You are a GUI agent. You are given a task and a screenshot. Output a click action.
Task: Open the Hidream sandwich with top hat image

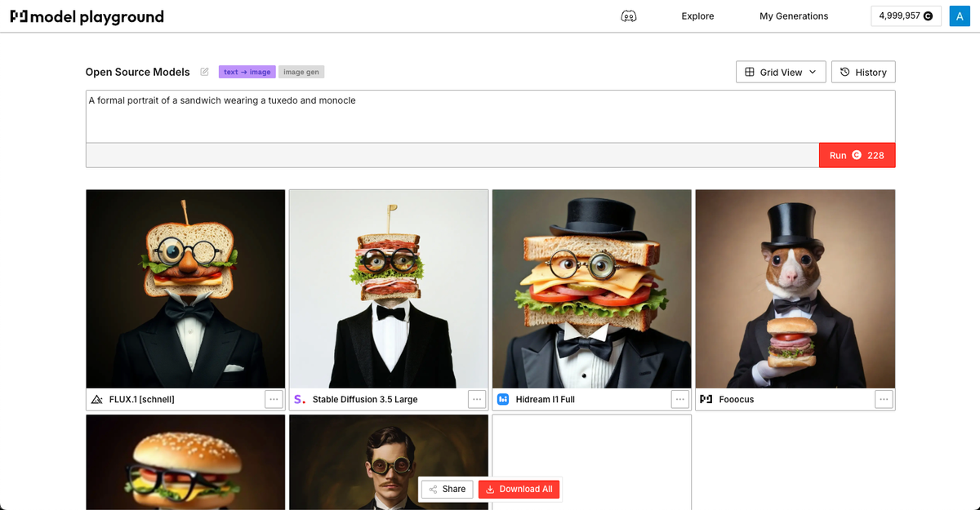click(x=591, y=289)
